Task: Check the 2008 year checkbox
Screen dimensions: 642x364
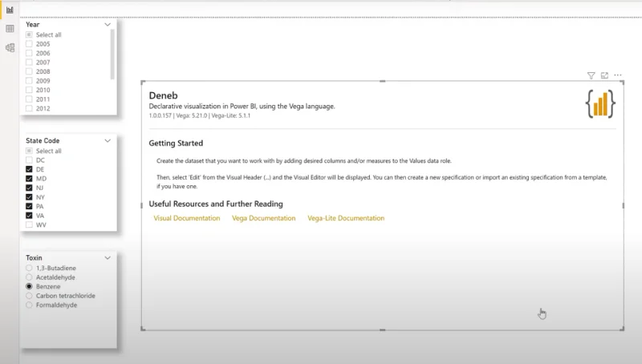Action: tap(29, 71)
